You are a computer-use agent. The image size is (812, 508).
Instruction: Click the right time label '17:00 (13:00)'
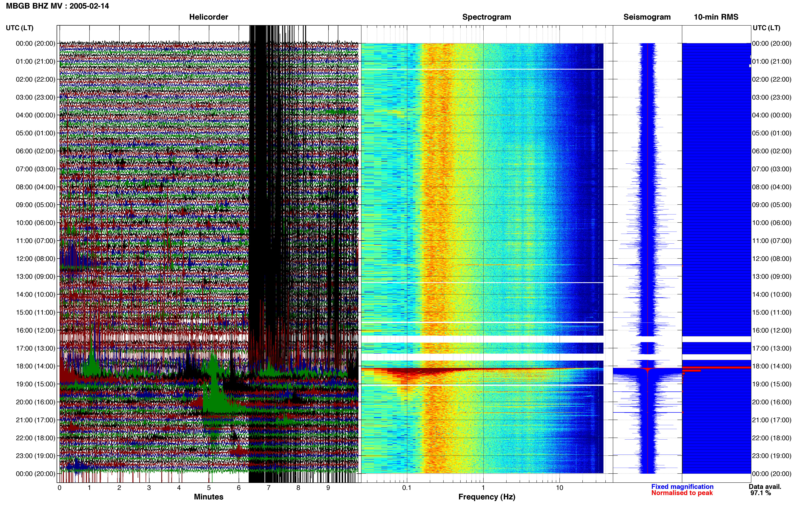pos(772,348)
